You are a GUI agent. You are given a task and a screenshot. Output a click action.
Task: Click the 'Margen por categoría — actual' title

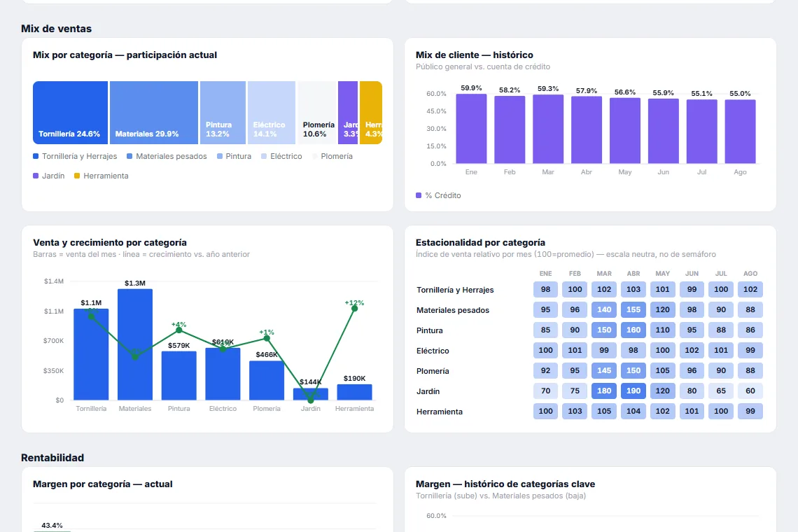103,484
